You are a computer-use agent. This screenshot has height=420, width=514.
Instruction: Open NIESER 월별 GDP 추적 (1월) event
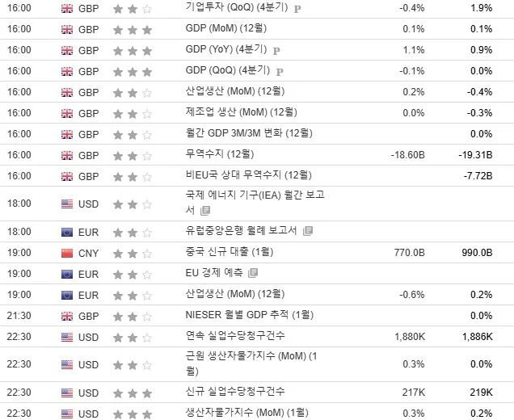250,315
